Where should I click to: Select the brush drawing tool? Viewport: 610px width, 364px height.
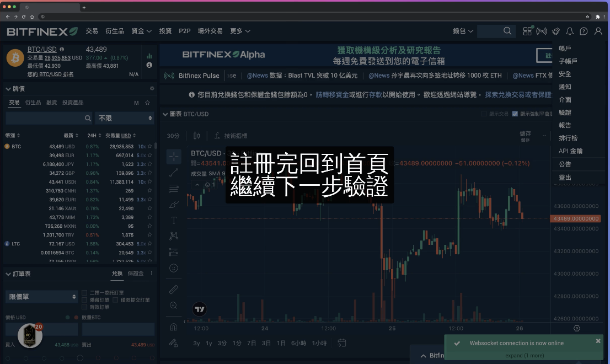coord(174,205)
